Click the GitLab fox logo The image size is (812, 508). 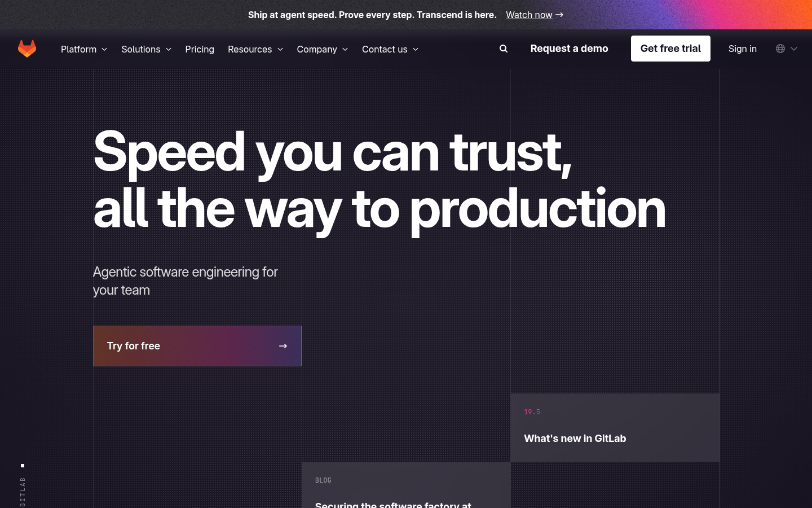click(27, 49)
